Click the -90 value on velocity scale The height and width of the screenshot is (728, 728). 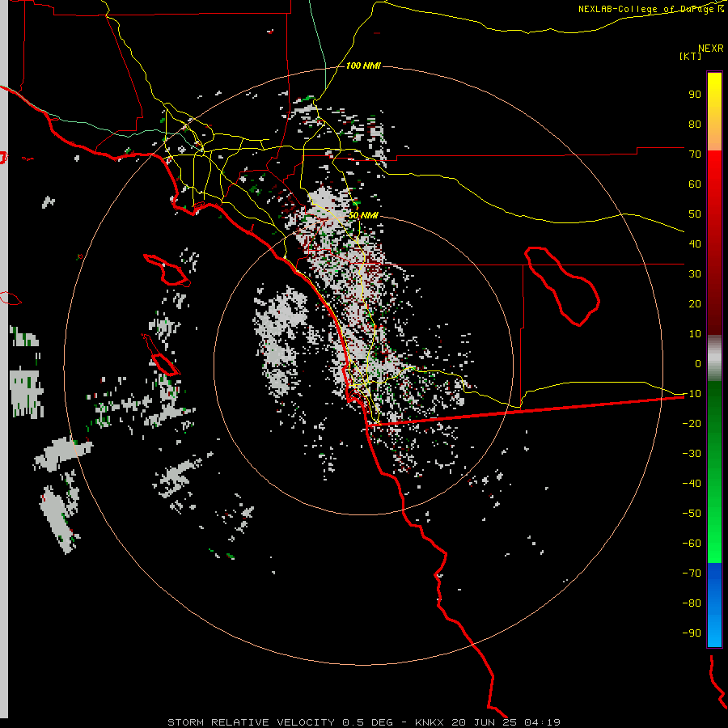(x=692, y=633)
